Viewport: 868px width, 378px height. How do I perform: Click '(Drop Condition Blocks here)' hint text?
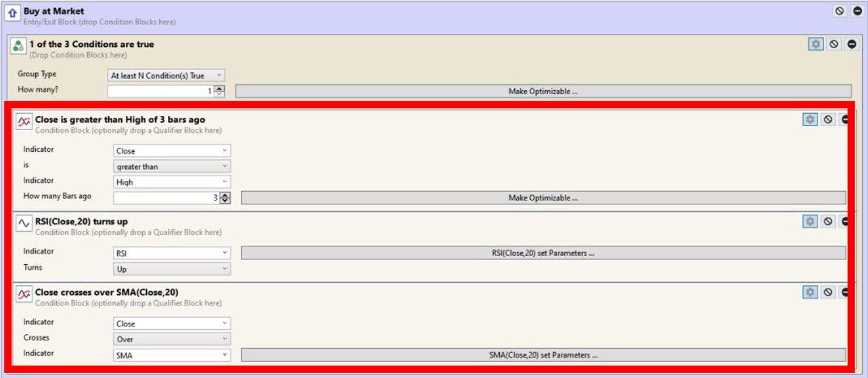[78, 55]
